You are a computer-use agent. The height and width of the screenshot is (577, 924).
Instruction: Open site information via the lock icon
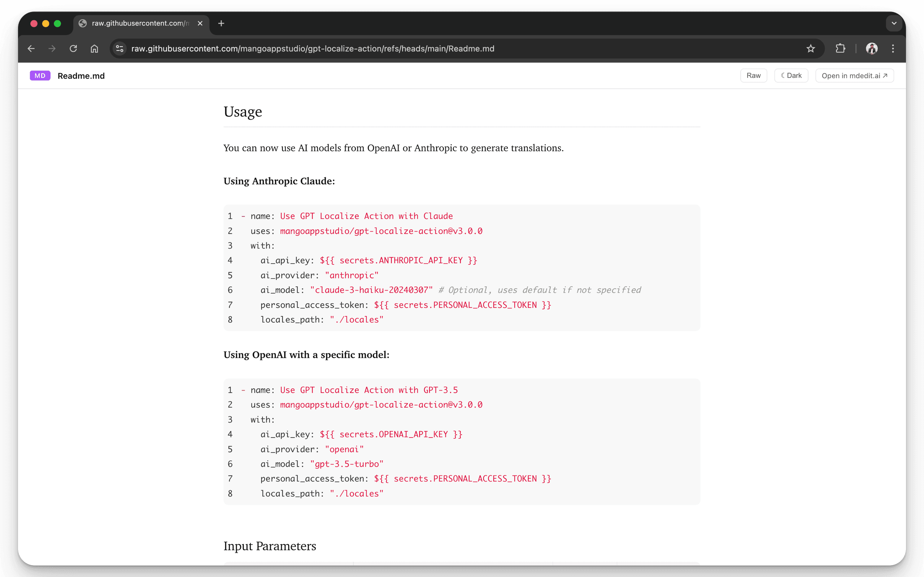point(119,48)
